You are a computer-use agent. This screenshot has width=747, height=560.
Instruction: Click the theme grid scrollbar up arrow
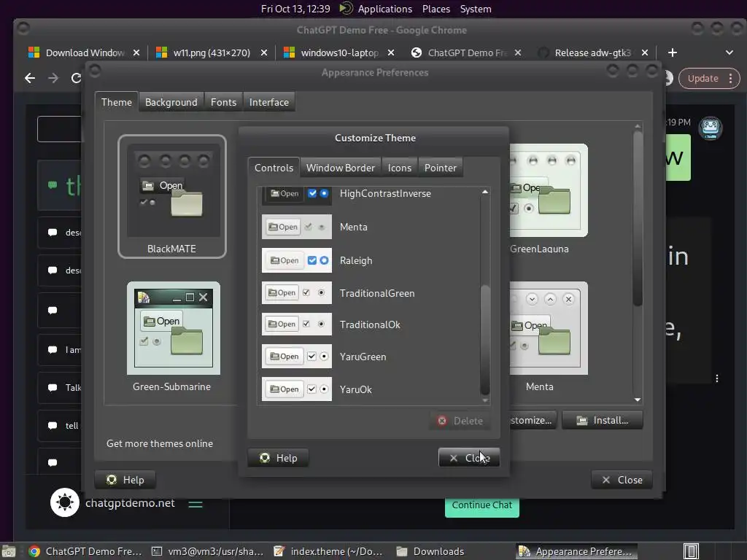tap(638, 126)
